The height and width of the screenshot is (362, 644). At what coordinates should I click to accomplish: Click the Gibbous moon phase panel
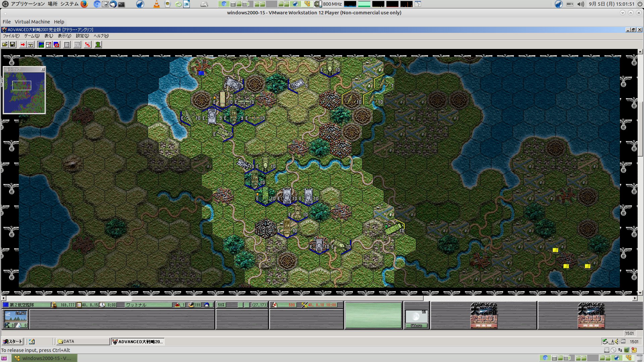(416, 318)
